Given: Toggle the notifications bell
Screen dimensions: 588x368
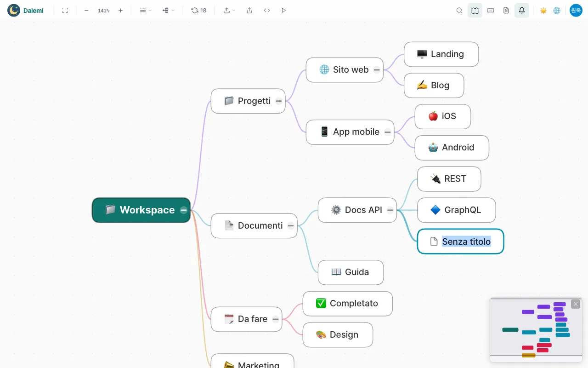Looking at the screenshot, I should [x=522, y=10].
